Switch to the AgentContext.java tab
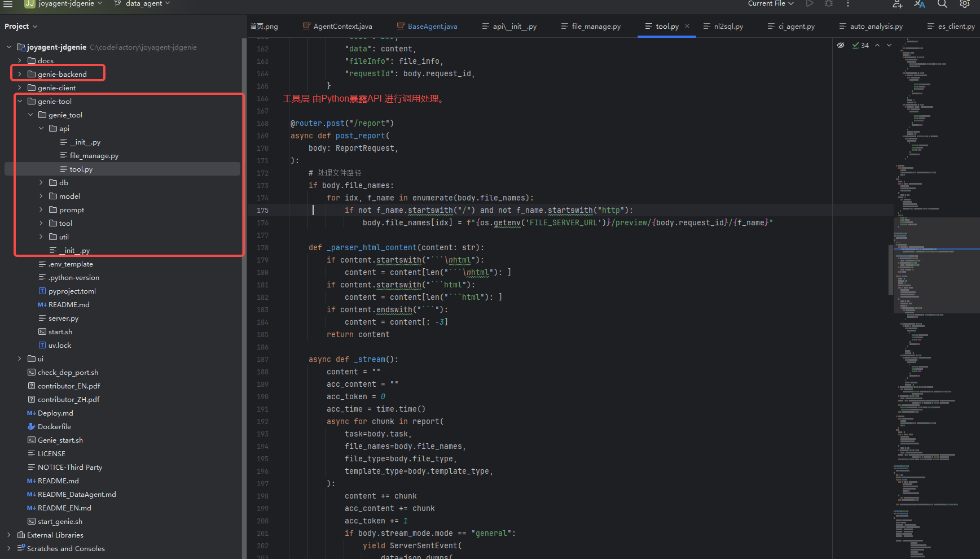 pos(337,27)
